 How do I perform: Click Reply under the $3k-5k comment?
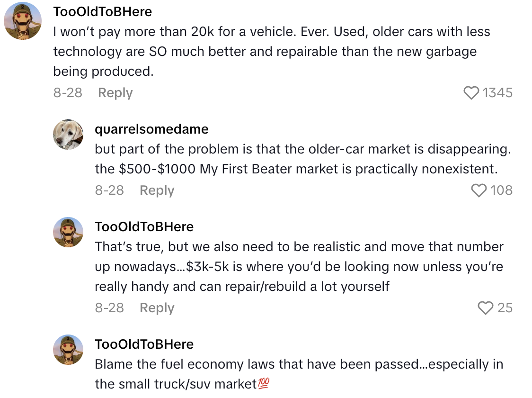pyautogui.click(x=157, y=308)
